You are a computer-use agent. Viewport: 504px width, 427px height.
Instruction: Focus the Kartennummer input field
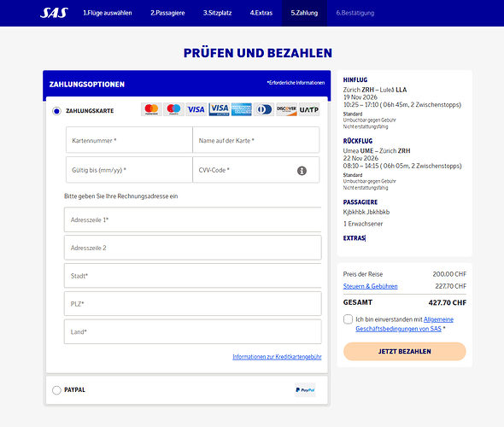point(129,140)
